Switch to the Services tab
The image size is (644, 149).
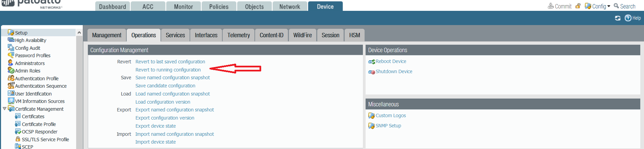click(x=175, y=35)
